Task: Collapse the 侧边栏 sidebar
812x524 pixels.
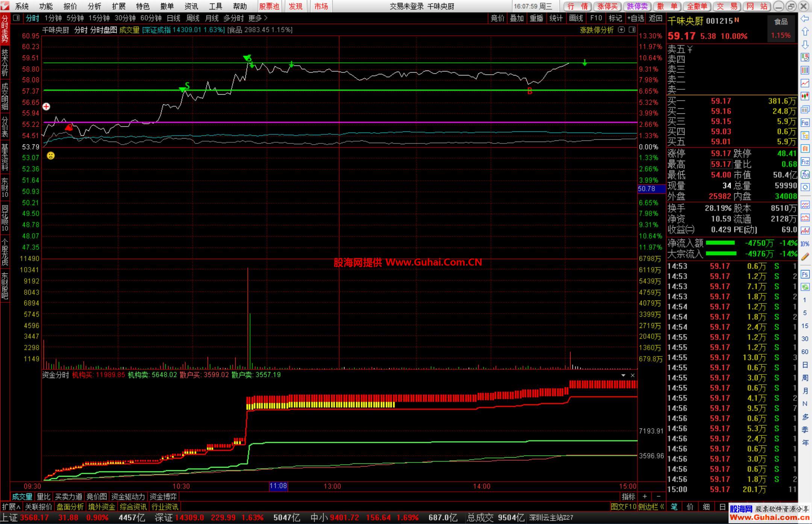Action: 651,507
